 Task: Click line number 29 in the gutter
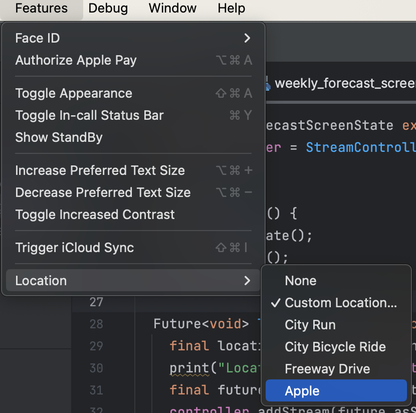tap(96, 346)
